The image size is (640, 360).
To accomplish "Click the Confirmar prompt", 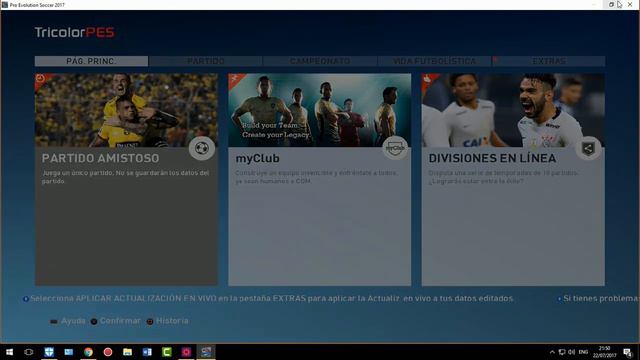I will (116, 321).
